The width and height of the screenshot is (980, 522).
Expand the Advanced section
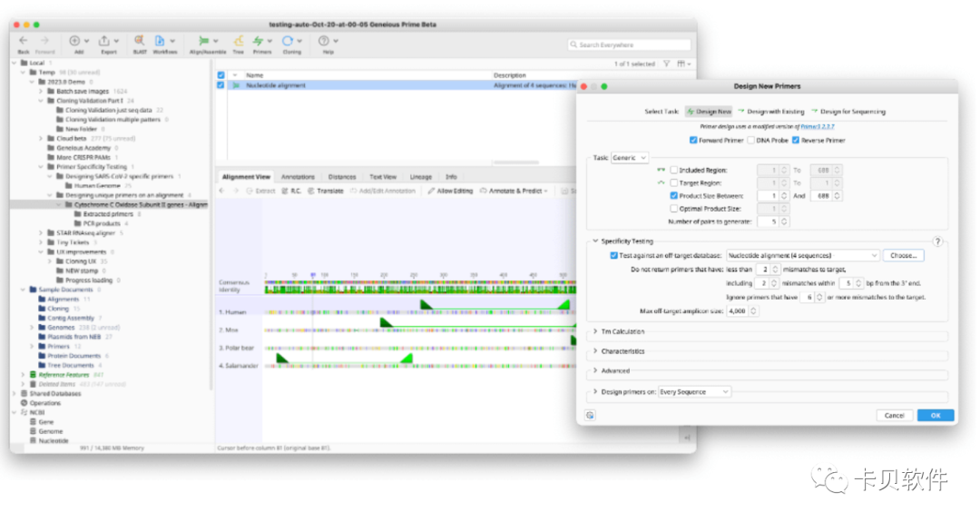[595, 370]
